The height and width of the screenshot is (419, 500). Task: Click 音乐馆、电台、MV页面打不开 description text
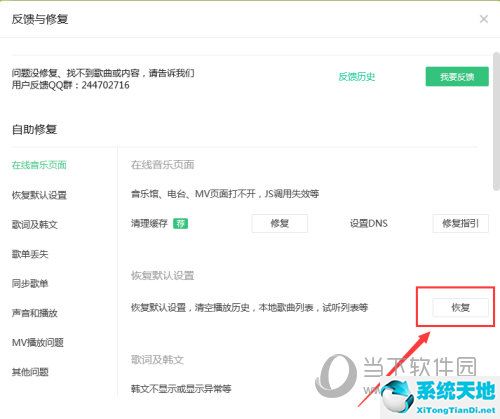point(225,194)
